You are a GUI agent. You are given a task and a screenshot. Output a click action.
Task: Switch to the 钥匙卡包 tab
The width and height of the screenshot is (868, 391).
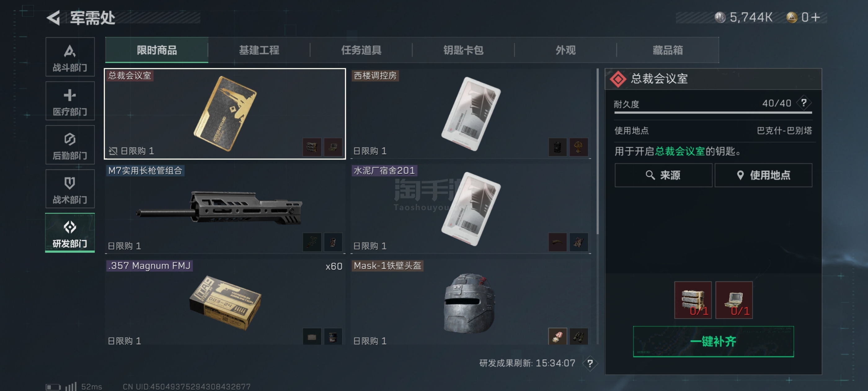click(463, 50)
